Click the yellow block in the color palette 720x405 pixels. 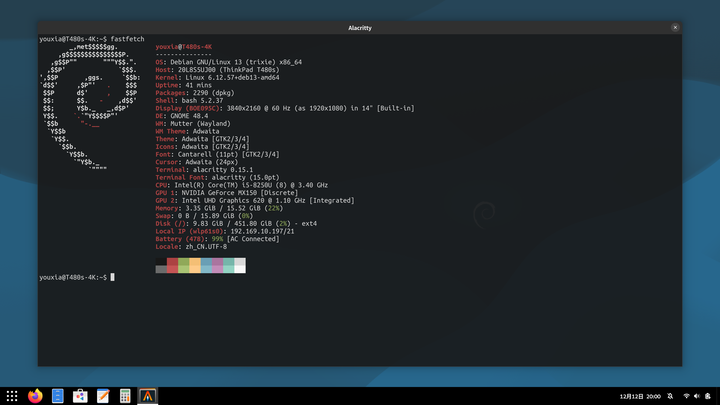coord(195,265)
